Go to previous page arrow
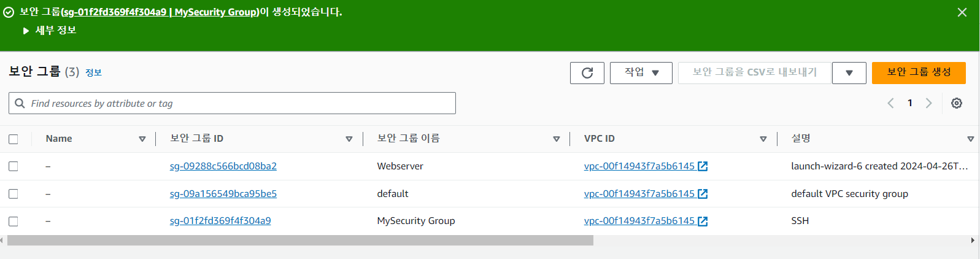Image resolution: width=980 pixels, height=259 pixels. (x=890, y=103)
